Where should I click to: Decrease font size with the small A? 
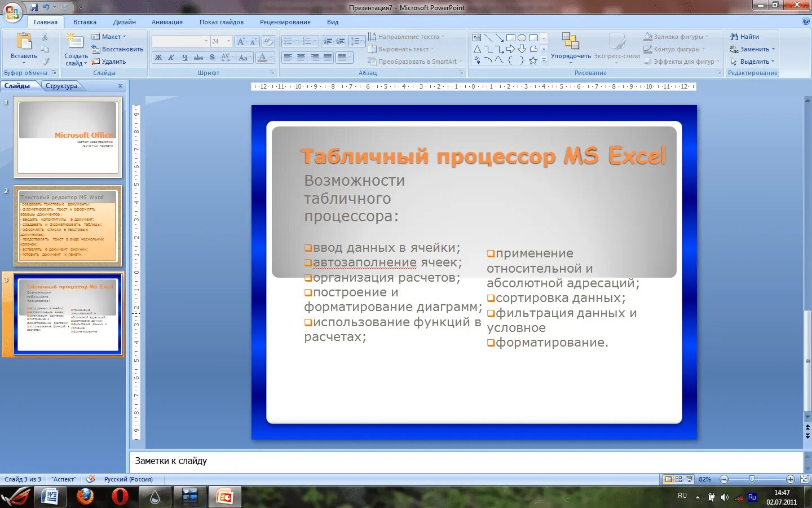[253, 41]
